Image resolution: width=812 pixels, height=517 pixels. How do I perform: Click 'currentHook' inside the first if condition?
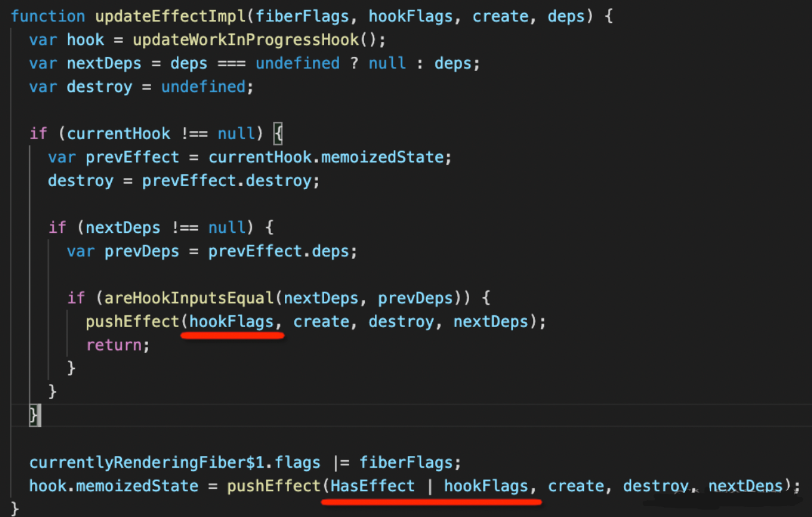[119, 134]
